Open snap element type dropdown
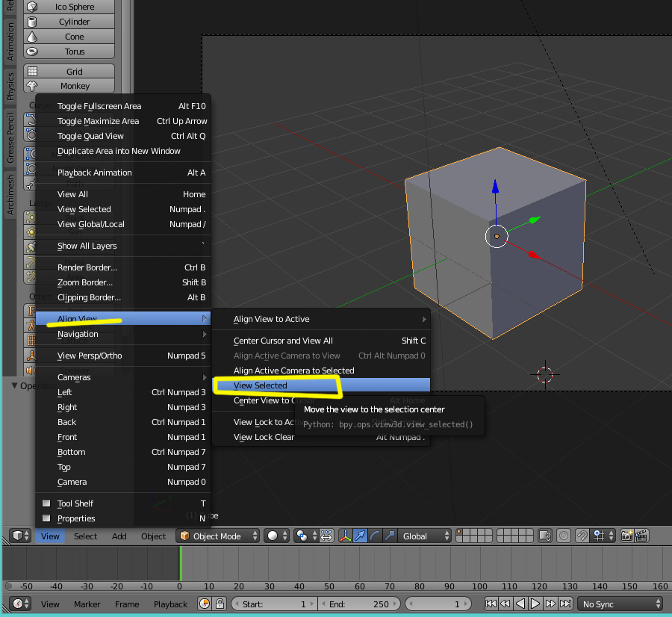The height and width of the screenshot is (617, 672). tap(603, 536)
